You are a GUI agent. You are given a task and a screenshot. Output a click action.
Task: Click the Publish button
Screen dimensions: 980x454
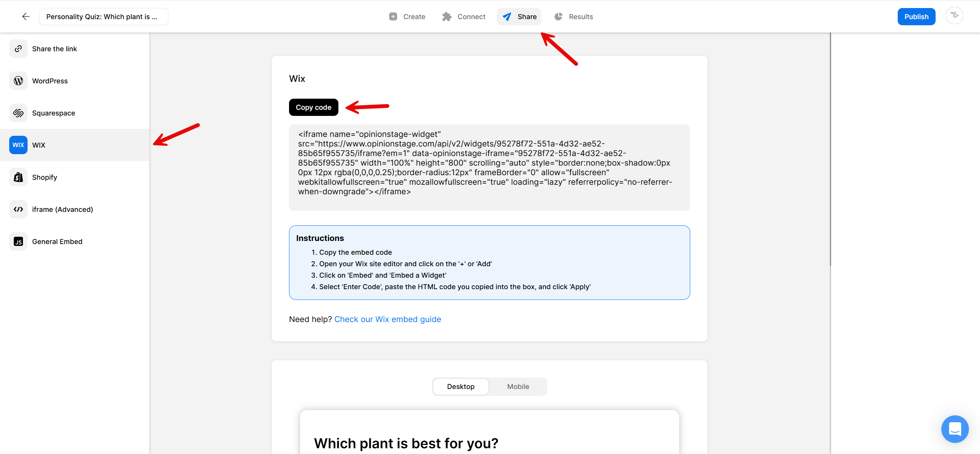[x=916, y=16]
